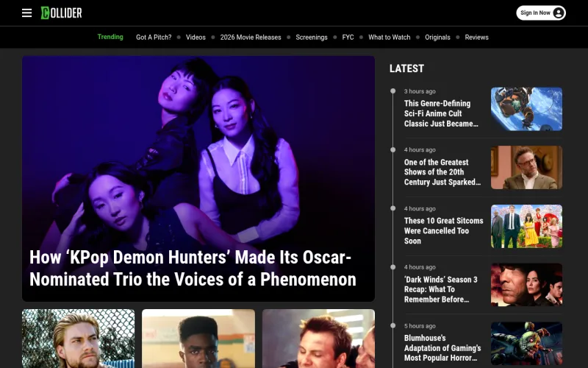
Task: Go to the Videos section
Action: click(x=196, y=38)
